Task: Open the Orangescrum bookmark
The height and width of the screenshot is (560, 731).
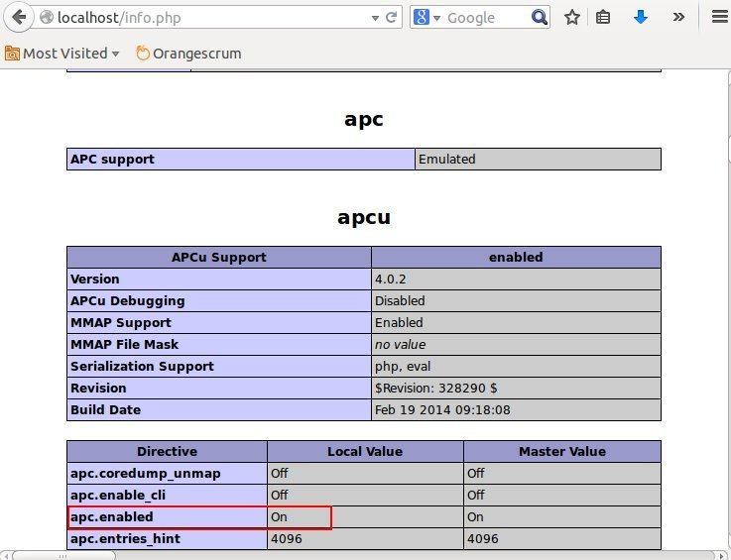Action: click(188, 54)
